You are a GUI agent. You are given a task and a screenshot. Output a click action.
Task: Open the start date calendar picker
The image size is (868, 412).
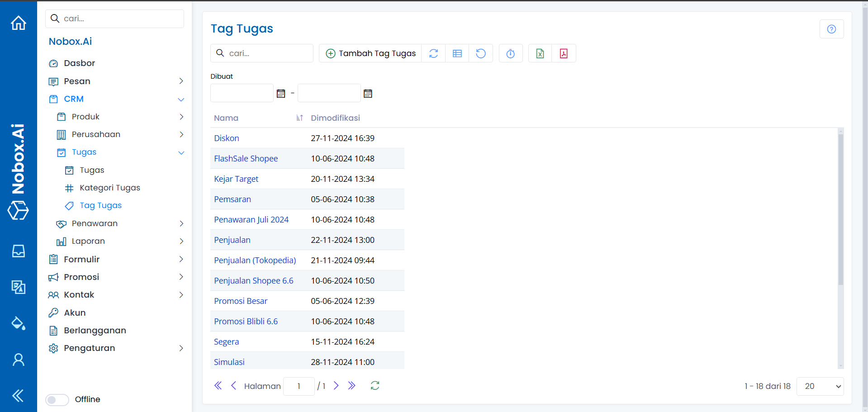pos(281,94)
